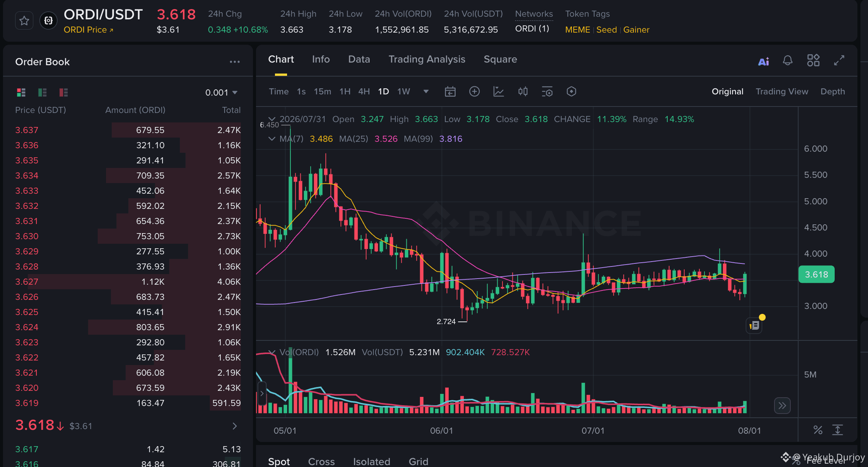Image resolution: width=868 pixels, height=467 pixels.
Task: Select the Cross margin tab
Action: point(322,461)
